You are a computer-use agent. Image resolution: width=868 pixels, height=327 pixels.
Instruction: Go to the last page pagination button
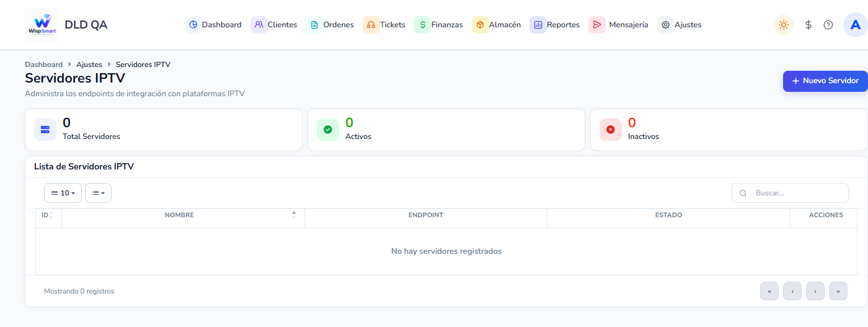[x=838, y=290]
